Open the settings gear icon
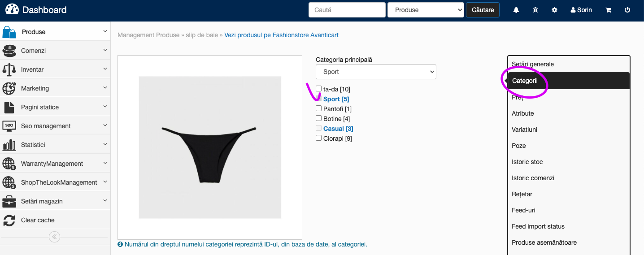 [555, 10]
